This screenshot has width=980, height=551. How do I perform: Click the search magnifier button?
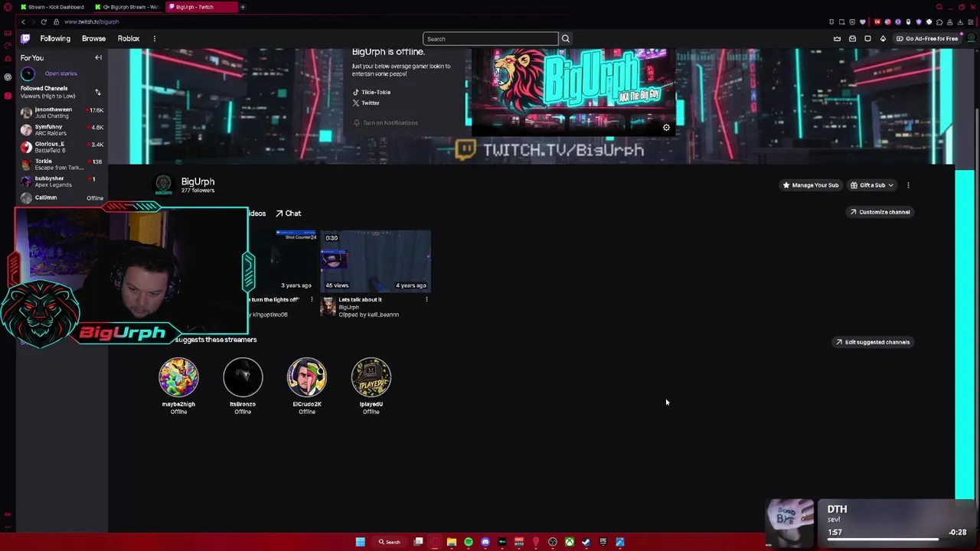(x=566, y=39)
